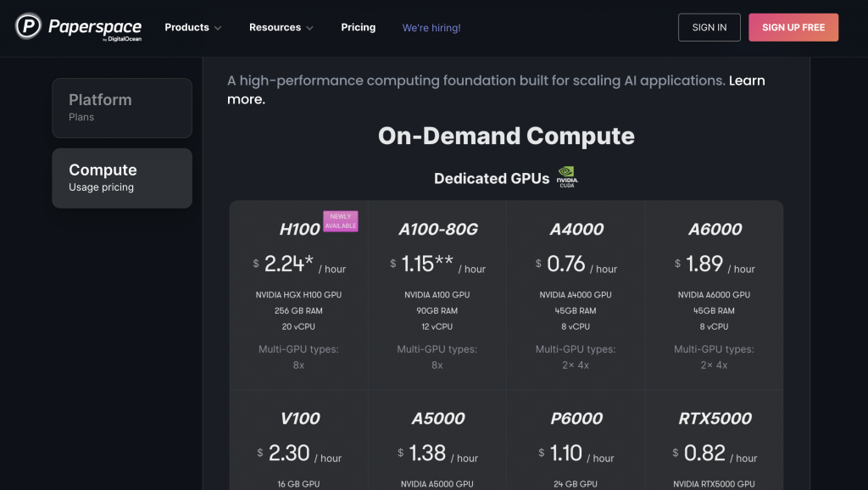
Task: Select the Compute Usage pricing tab
Action: click(x=122, y=178)
